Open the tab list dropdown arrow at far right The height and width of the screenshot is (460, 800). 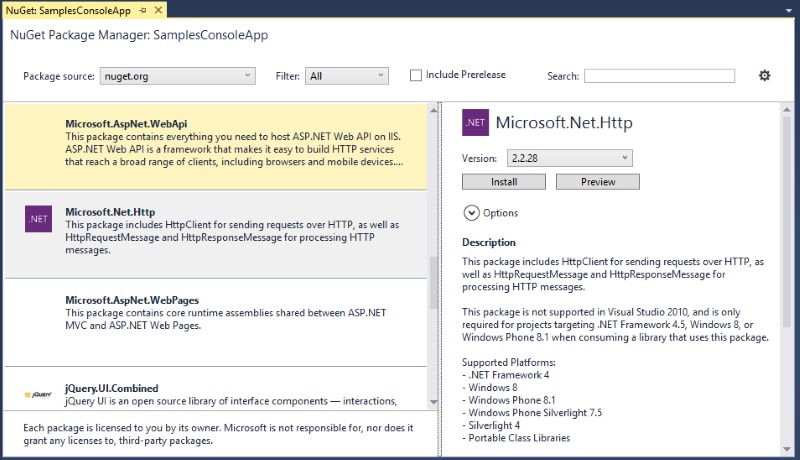(x=789, y=9)
